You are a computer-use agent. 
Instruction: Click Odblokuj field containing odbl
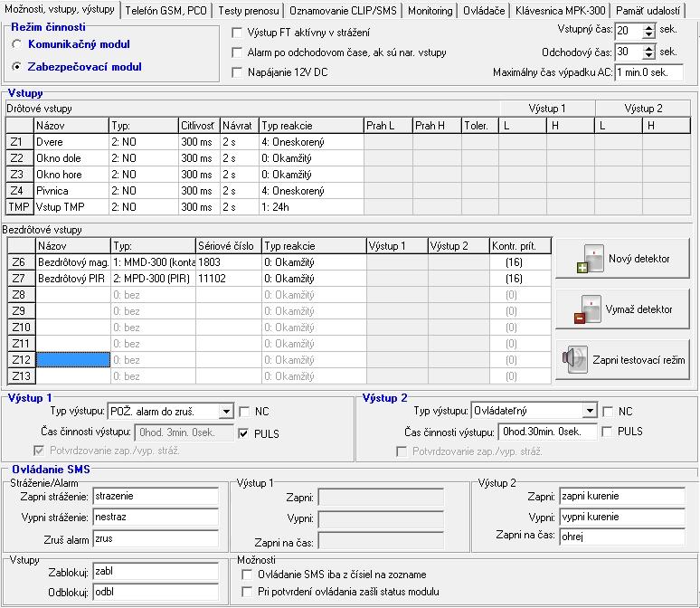[156, 592]
